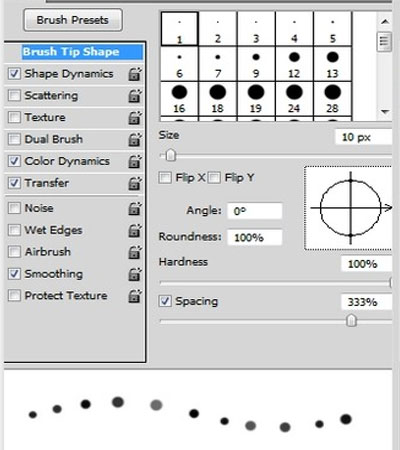Open Scattering settings label
The image size is (400, 450).
(51, 96)
